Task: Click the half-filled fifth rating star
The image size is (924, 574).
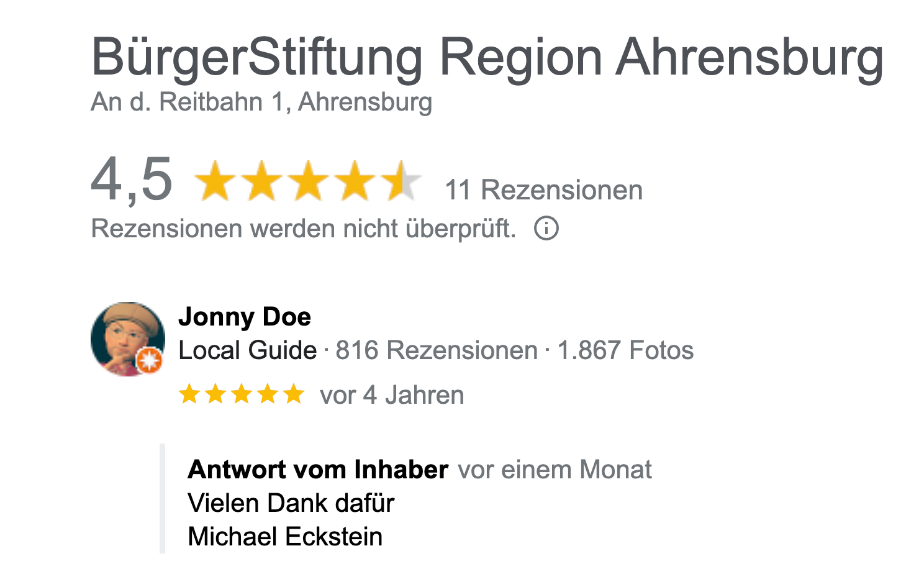Action: coord(401,181)
